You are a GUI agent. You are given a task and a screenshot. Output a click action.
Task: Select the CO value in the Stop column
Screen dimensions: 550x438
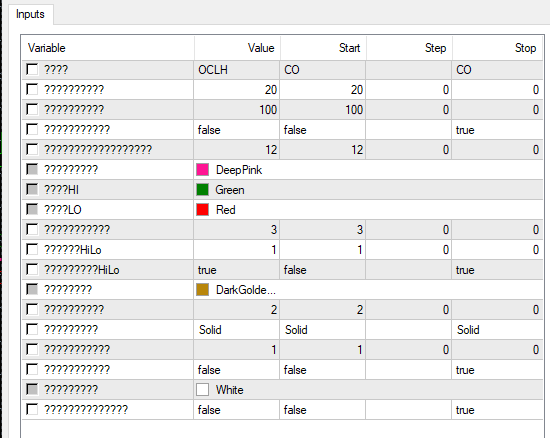pos(497,70)
